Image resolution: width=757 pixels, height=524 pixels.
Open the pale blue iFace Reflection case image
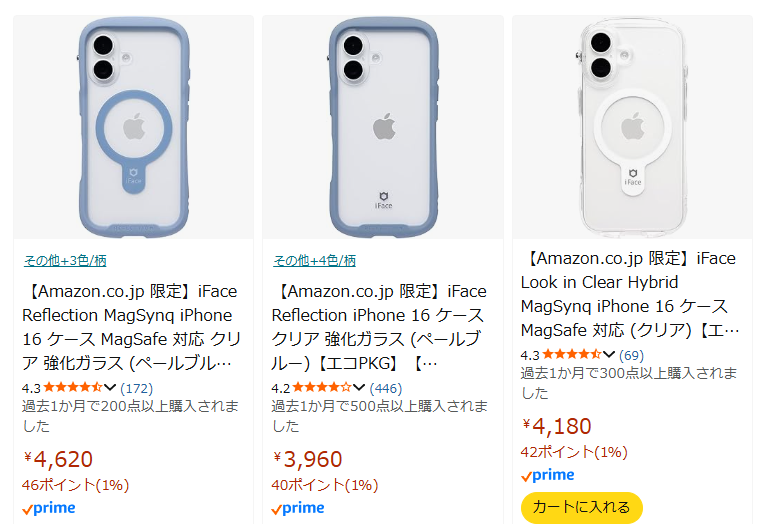(x=383, y=126)
